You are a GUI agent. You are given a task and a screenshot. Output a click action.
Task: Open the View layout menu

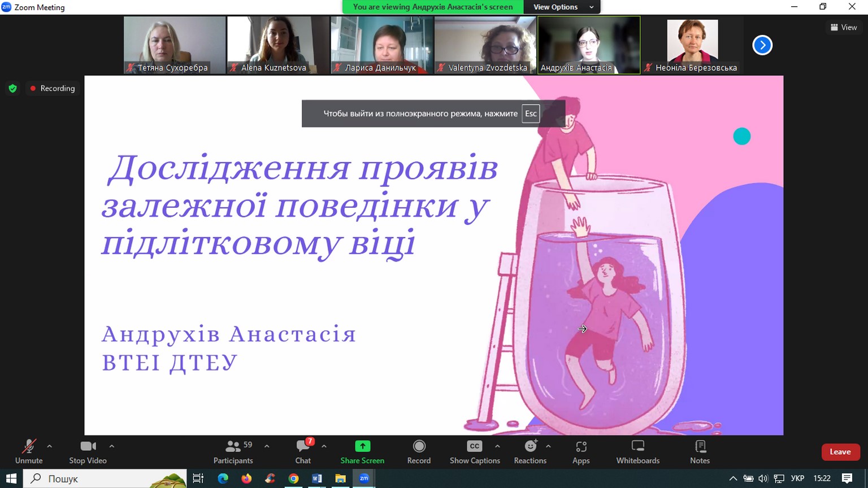click(x=844, y=27)
